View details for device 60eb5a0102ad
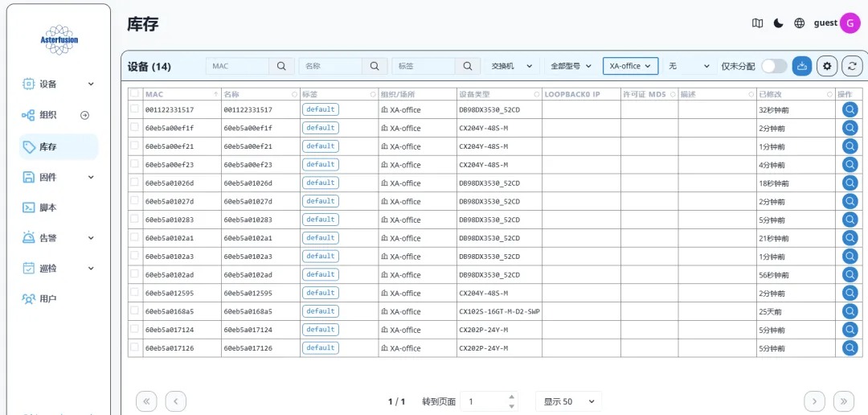Image resolution: width=868 pixels, height=415 pixels. [850, 275]
